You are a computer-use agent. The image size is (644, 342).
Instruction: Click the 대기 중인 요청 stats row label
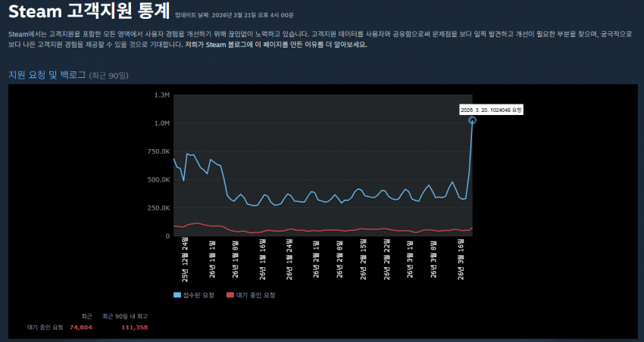click(x=45, y=327)
